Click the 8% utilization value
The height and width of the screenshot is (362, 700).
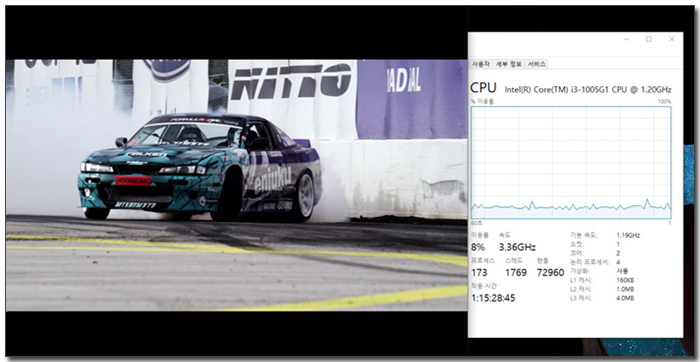(477, 247)
